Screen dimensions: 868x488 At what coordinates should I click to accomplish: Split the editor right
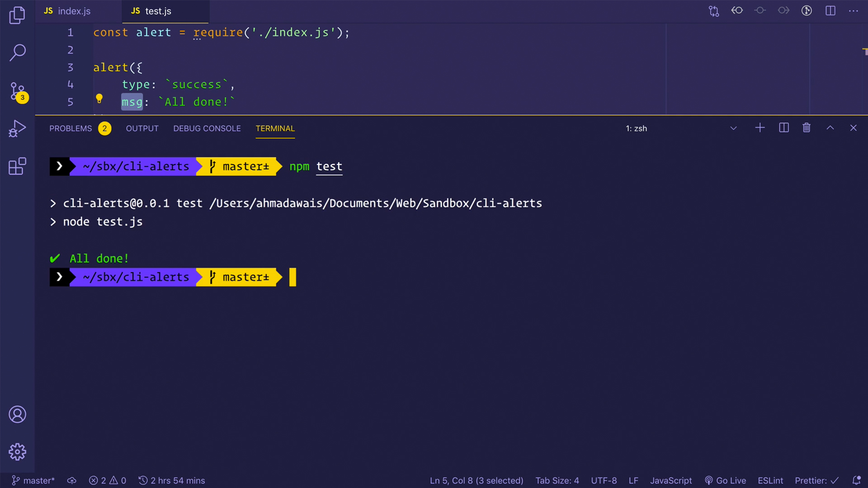[x=830, y=10]
